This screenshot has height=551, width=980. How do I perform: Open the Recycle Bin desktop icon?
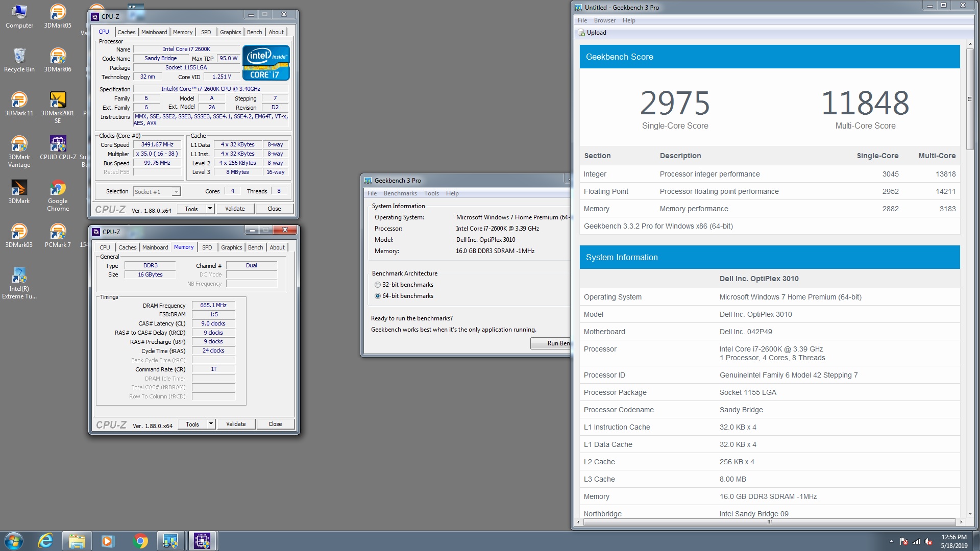point(19,60)
